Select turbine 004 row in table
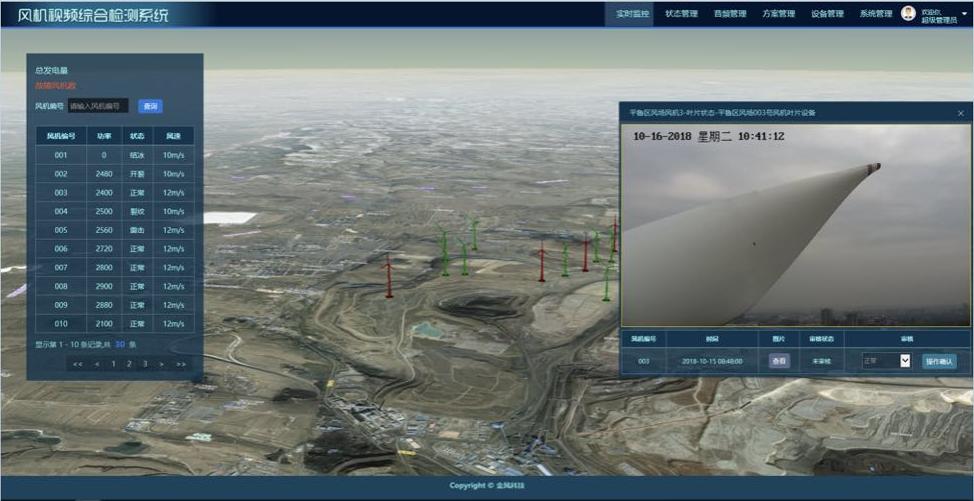The height and width of the screenshot is (501, 974). click(x=114, y=211)
